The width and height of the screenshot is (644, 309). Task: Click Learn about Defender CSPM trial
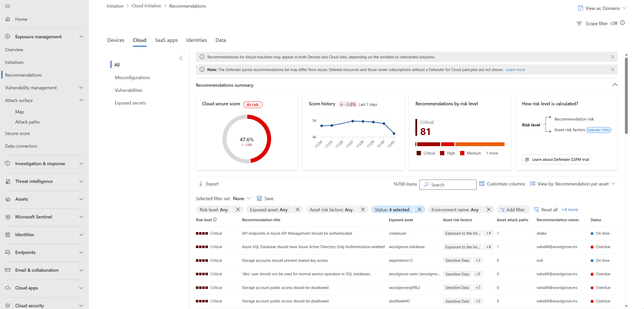556,159
